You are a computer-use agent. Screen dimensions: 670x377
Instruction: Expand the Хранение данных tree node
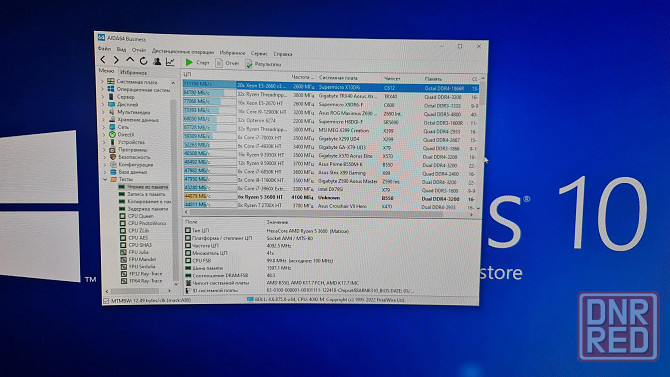[x=103, y=119]
